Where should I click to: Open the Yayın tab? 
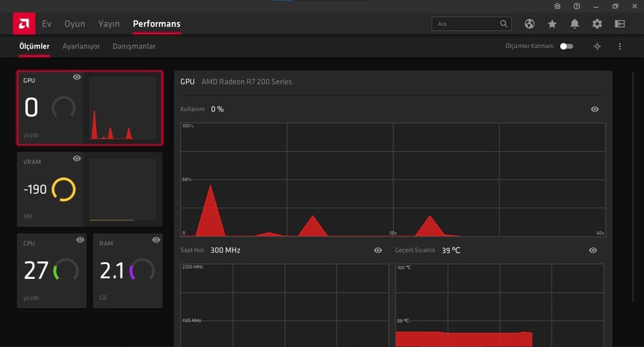[x=109, y=24]
